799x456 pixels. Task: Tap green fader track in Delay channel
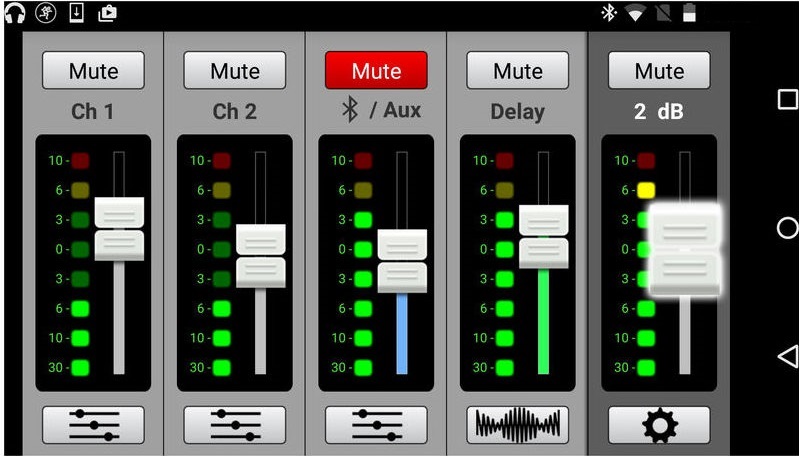544,321
